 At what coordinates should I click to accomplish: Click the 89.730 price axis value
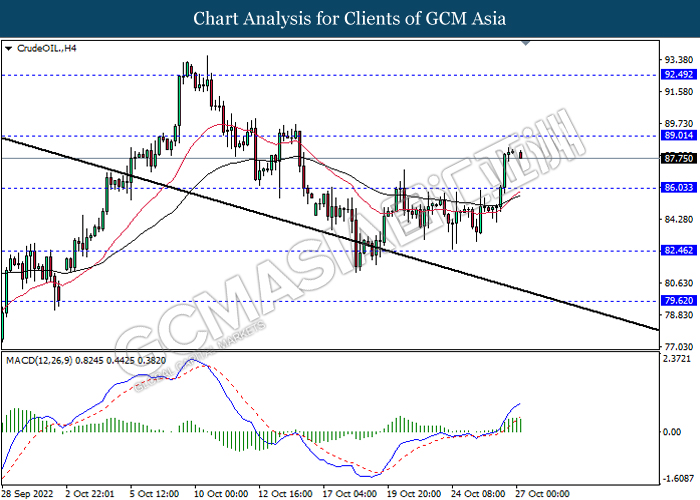[679, 124]
